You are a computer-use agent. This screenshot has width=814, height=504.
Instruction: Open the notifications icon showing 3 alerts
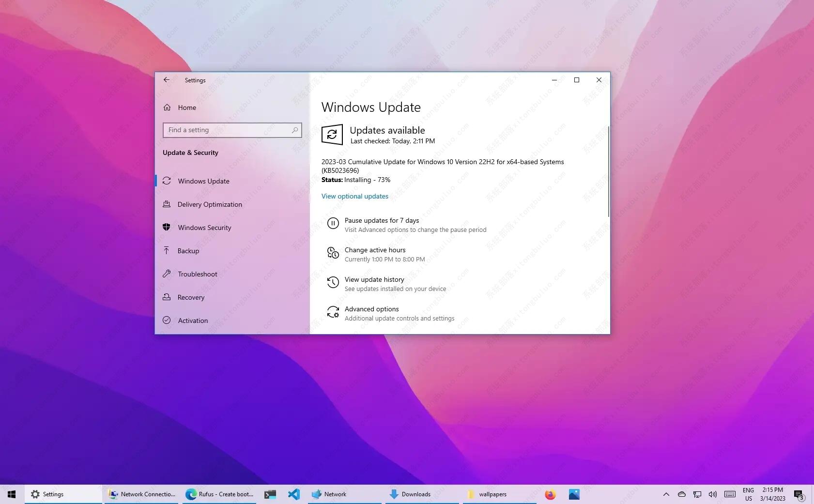[x=798, y=494]
